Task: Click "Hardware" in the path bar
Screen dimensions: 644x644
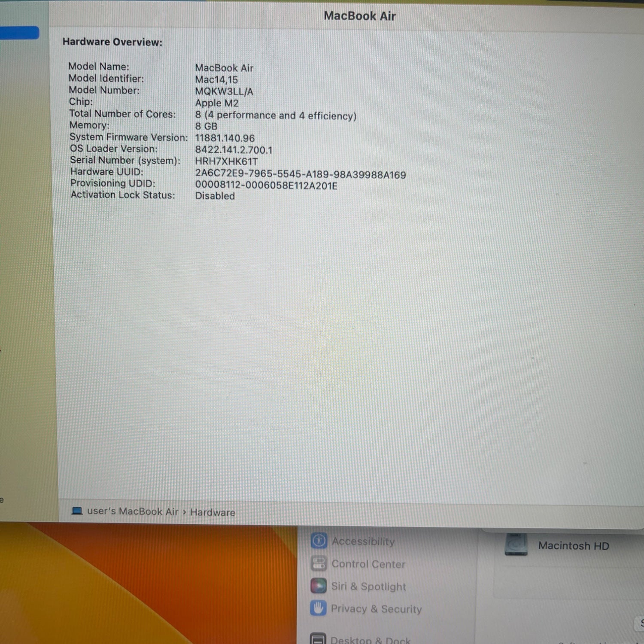Action: [213, 512]
